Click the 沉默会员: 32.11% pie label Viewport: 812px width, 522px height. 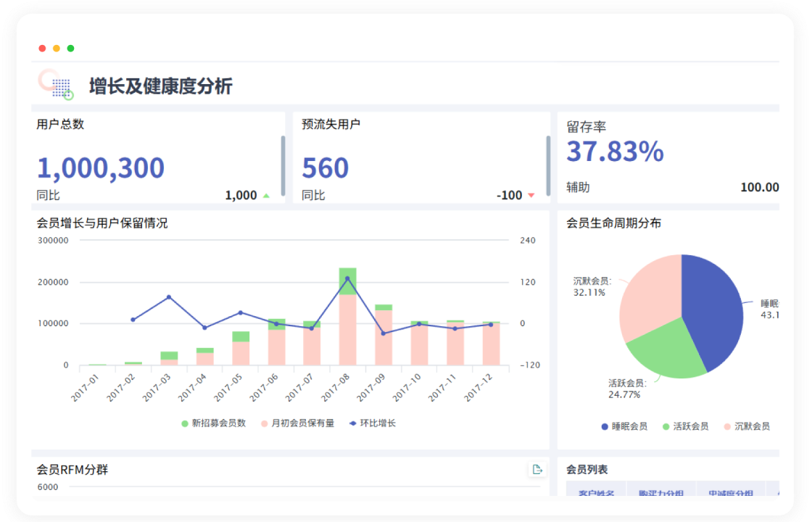(x=592, y=286)
